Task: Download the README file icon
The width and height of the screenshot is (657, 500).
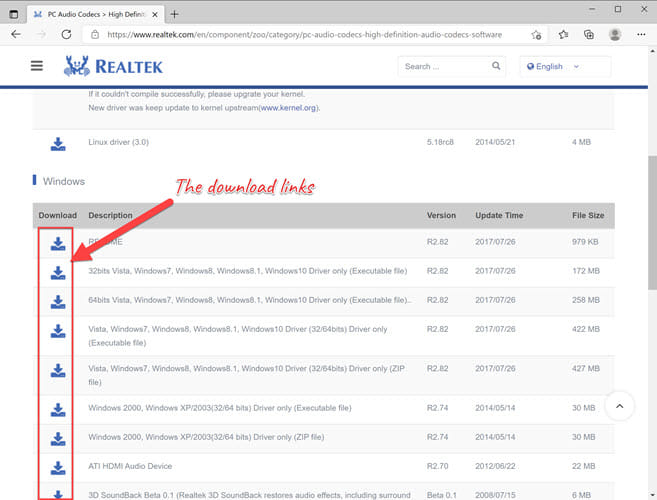Action: [x=58, y=244]
